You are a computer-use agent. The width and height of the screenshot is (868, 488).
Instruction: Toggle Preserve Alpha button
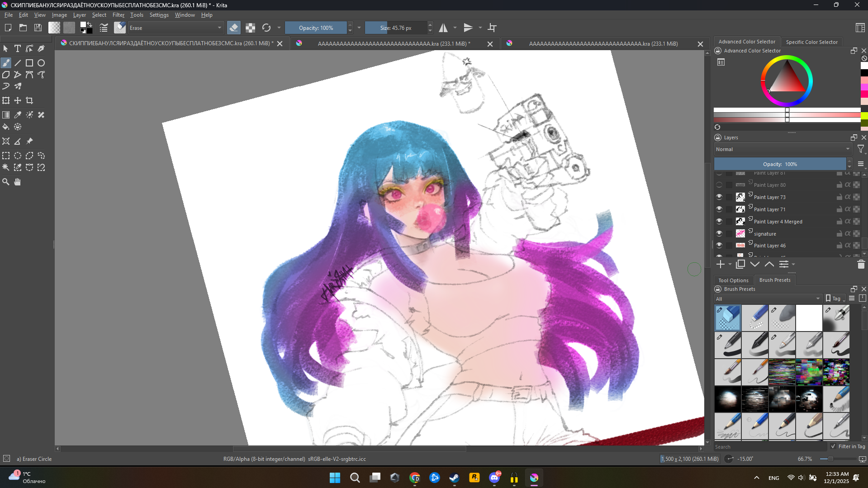250,28
